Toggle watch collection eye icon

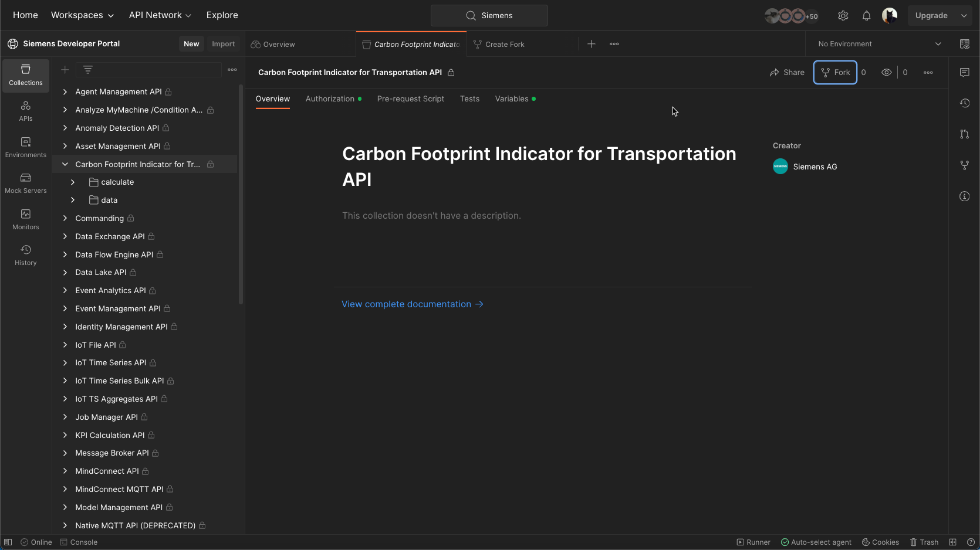coord(887,73)
